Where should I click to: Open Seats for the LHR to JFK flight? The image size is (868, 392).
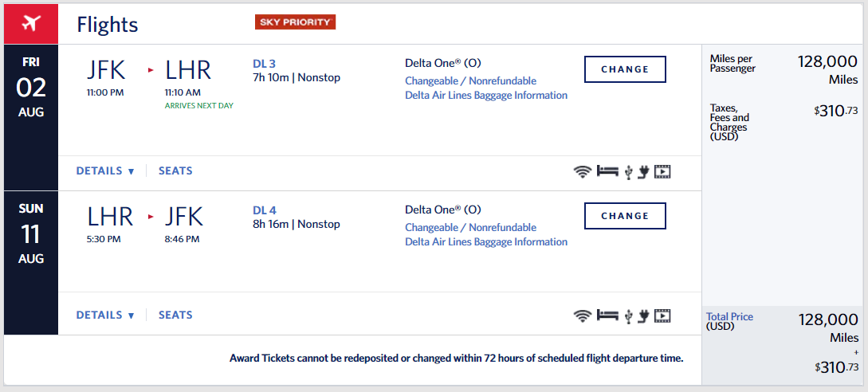[175, 316]
